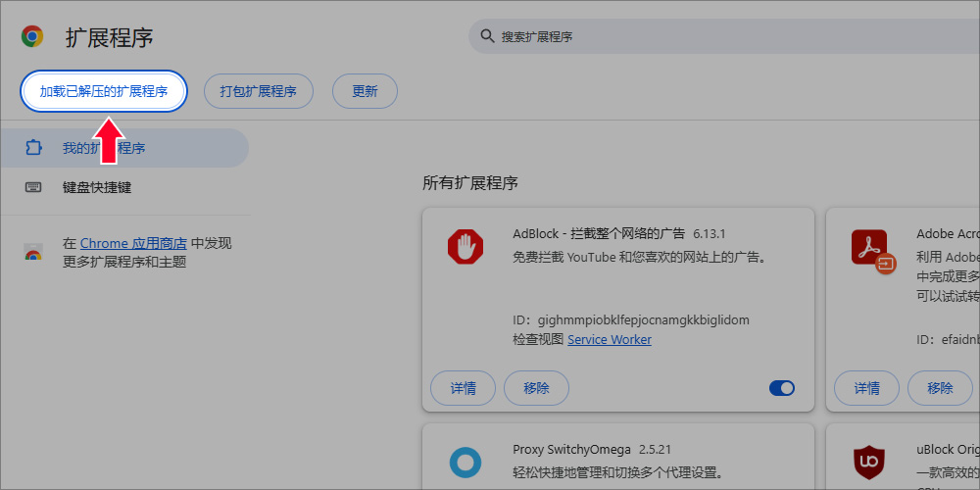The width and height of the screenshot is (980, 490).
Task: Click AdBlock version 6.13.1 text
Action: pos(710,234)
